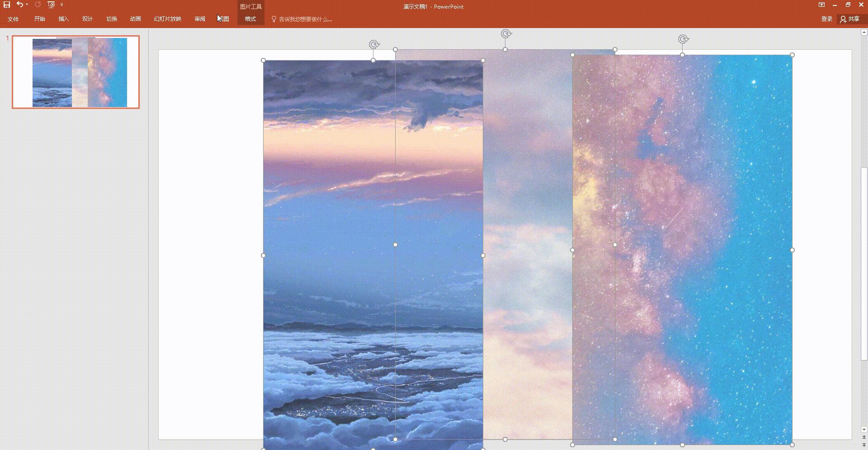Switch to the 开始 tab

coord(40,19)
